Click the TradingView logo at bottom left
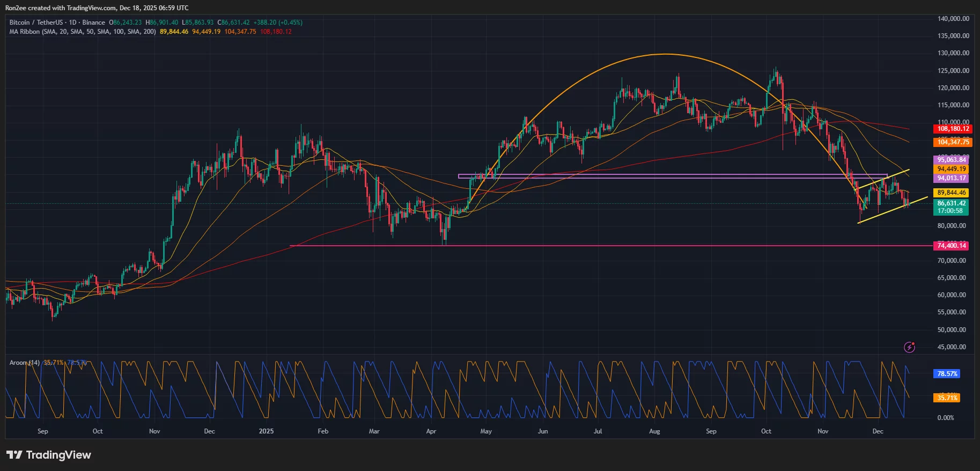The height and width of the screenshot is (471, 980). 49,455
